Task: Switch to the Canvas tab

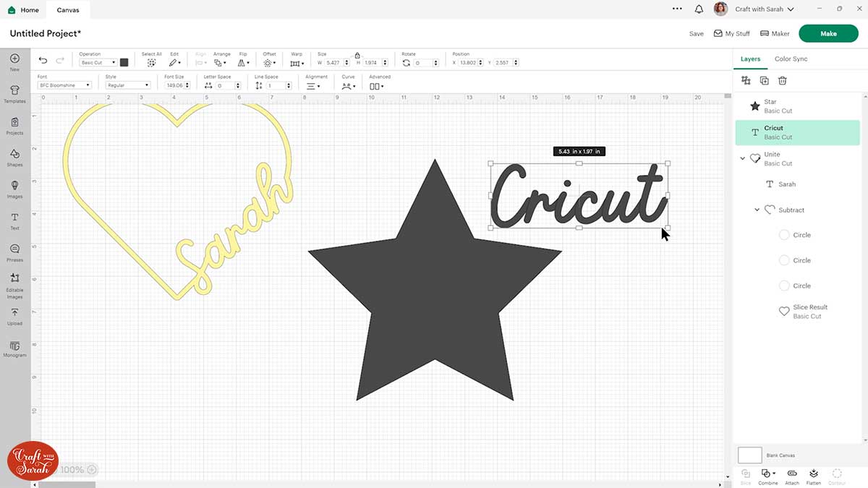Action: pos(69,10)
